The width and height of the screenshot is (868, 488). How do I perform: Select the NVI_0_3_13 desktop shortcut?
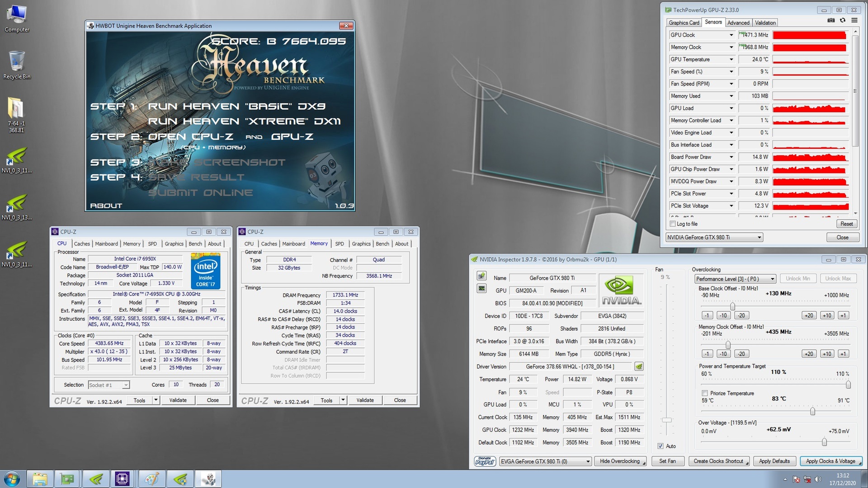point(17,207)
